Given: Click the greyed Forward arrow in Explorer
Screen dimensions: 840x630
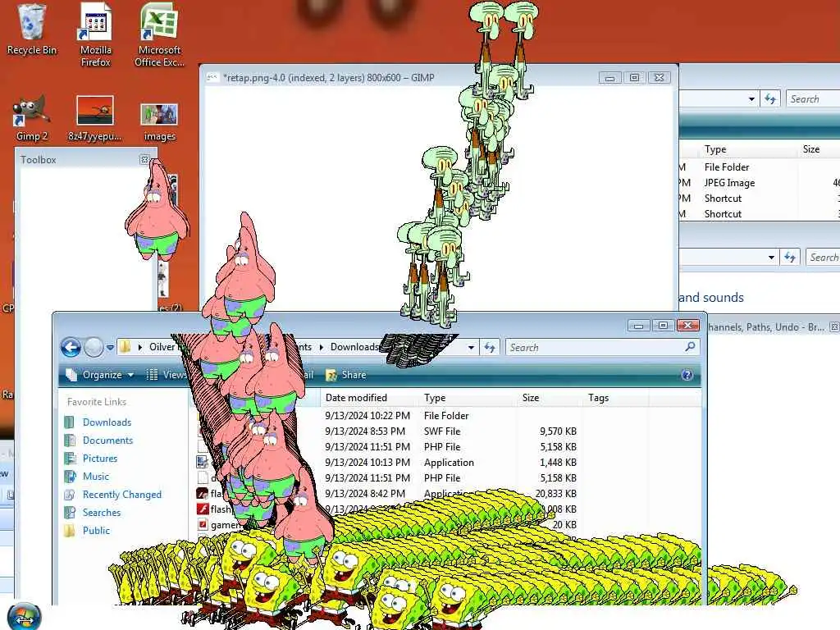Looking at the screenshot, I should tap(94, 347).
